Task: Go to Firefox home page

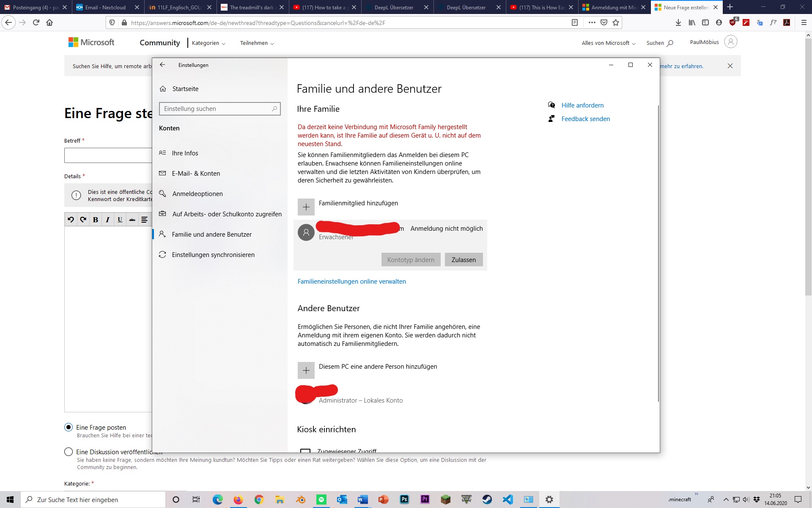Action: [x=49, y=22]
